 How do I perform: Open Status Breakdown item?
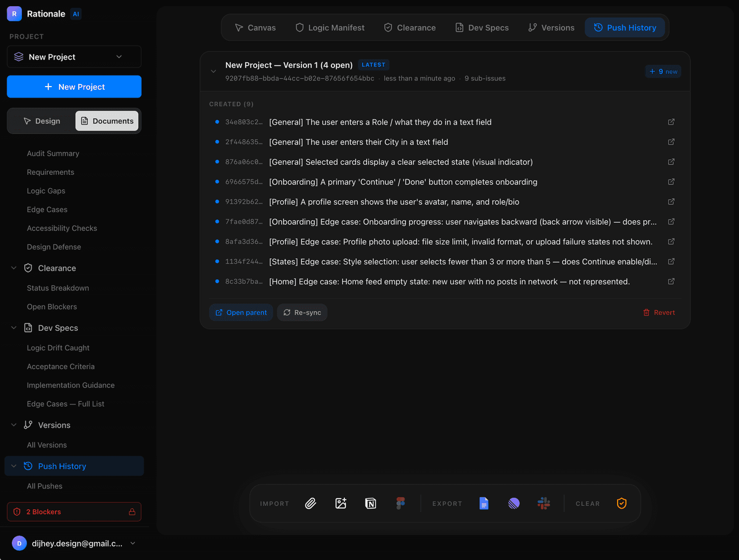coord(58,288)
